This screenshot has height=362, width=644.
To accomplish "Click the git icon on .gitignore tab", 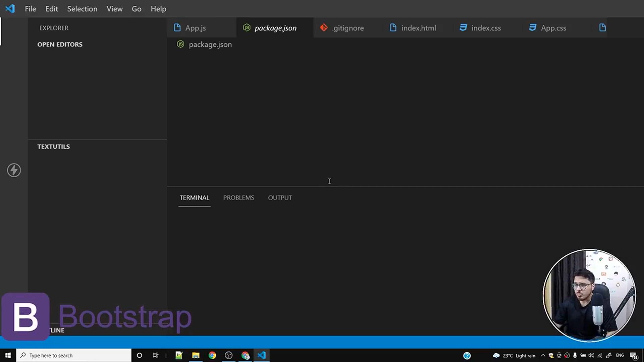I will [x=324, y=27].
